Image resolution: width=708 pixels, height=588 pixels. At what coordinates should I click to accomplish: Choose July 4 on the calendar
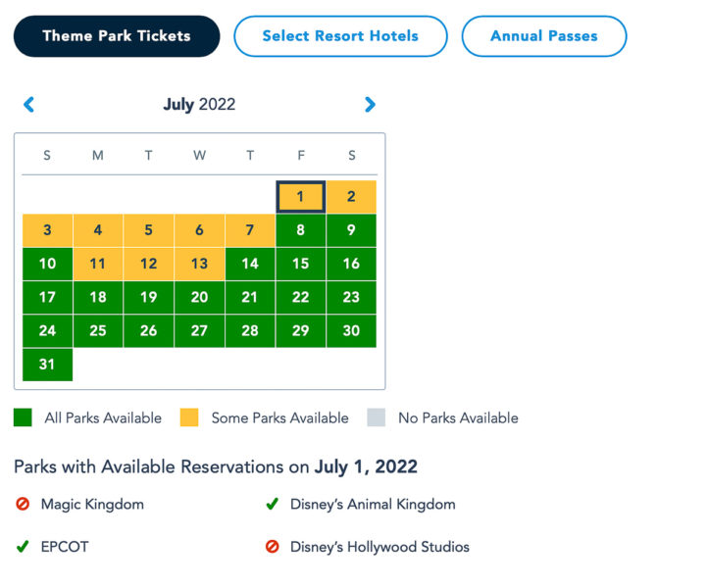click(x=98, y=230)
